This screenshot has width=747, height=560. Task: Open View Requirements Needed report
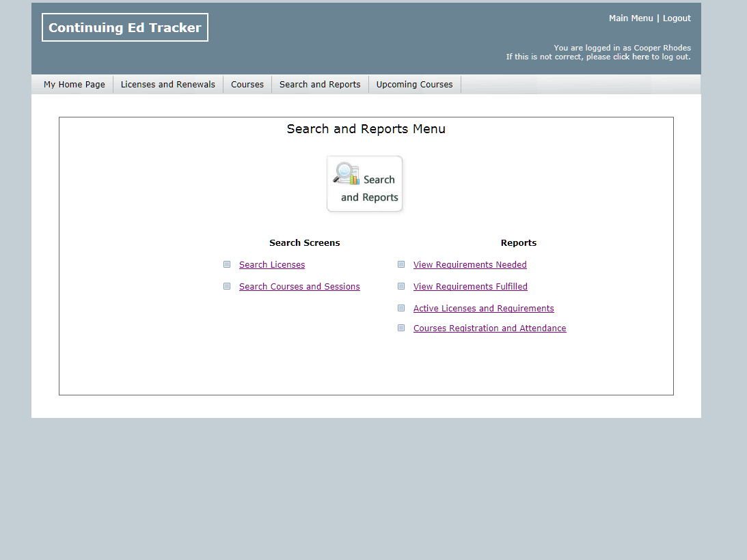[x=470, y=265]
